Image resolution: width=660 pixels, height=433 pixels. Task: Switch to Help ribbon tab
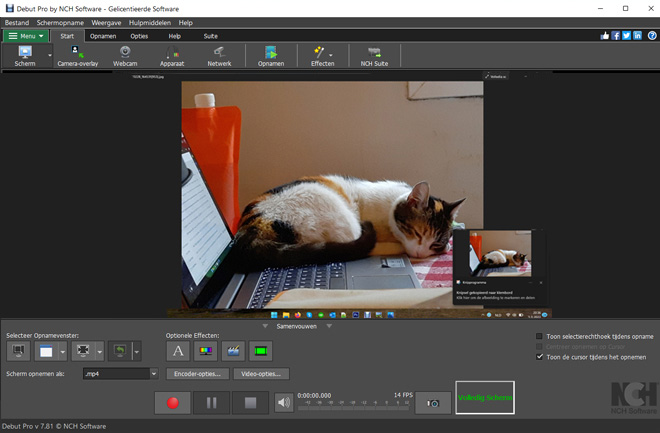click(x=175, y=36)
